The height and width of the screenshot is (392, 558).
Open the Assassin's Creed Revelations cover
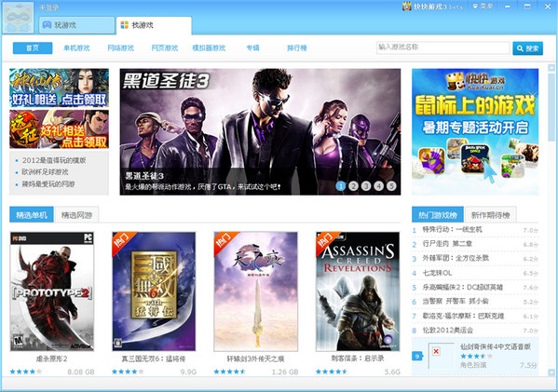[x=358, y=291]
